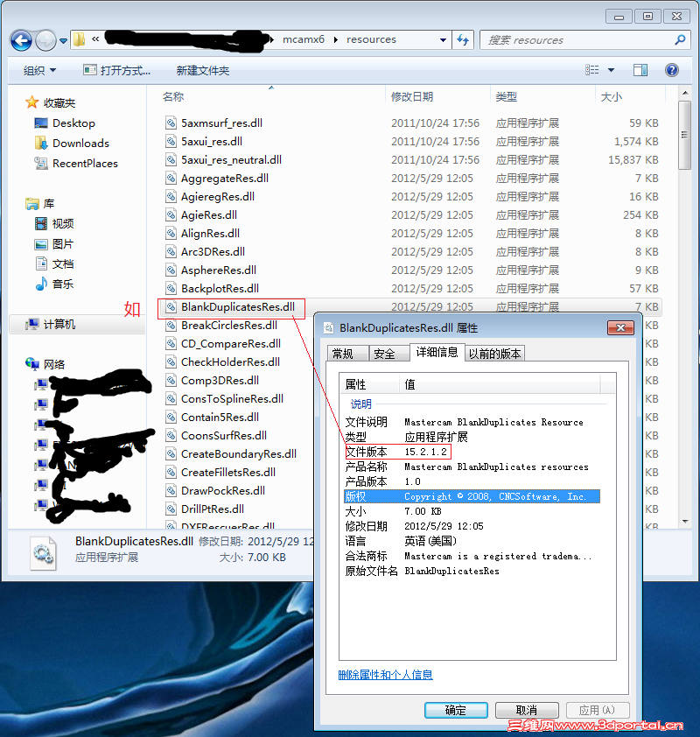Select AlignRes.dll file
The width and height of the screenshot is (700, 737).
[x=211, y=233]
